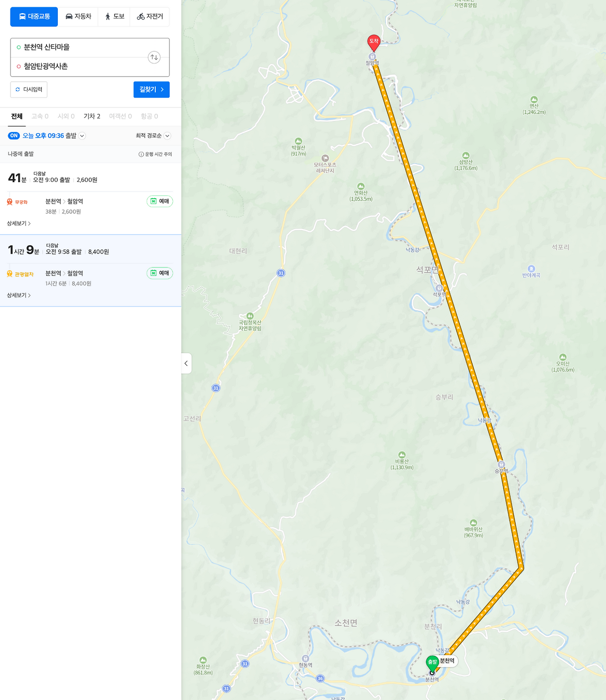Collapse the side panel arrow
Viewport: 606px width, 700px height.
pos(186,363)
